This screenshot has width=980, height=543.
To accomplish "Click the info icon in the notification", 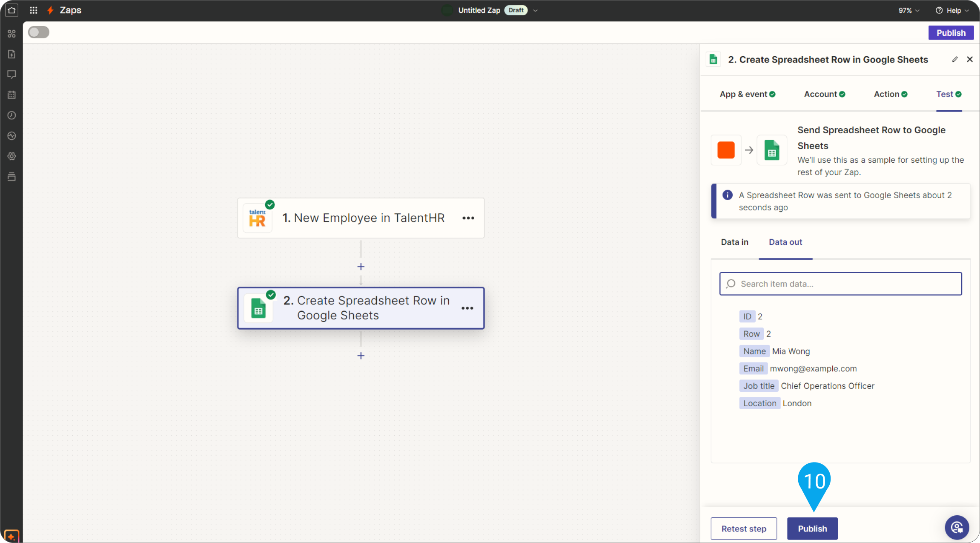I will [x=728, y=195].
